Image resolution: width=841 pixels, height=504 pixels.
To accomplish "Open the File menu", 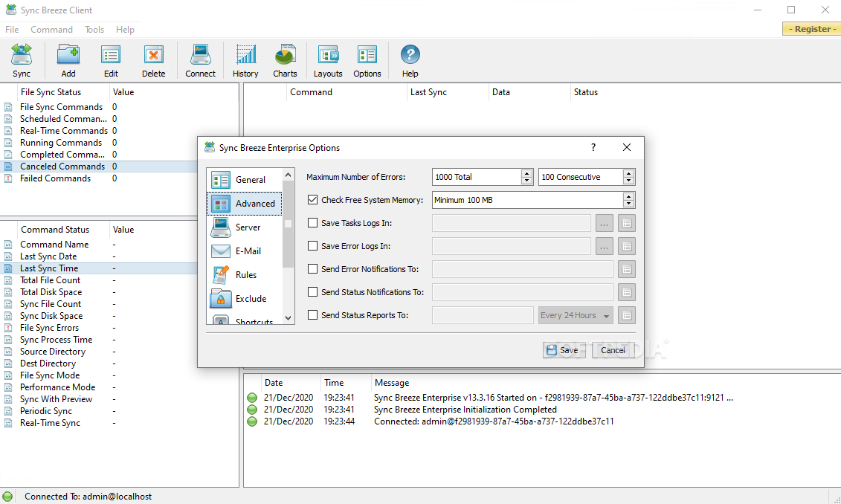I will click(12, 30).
